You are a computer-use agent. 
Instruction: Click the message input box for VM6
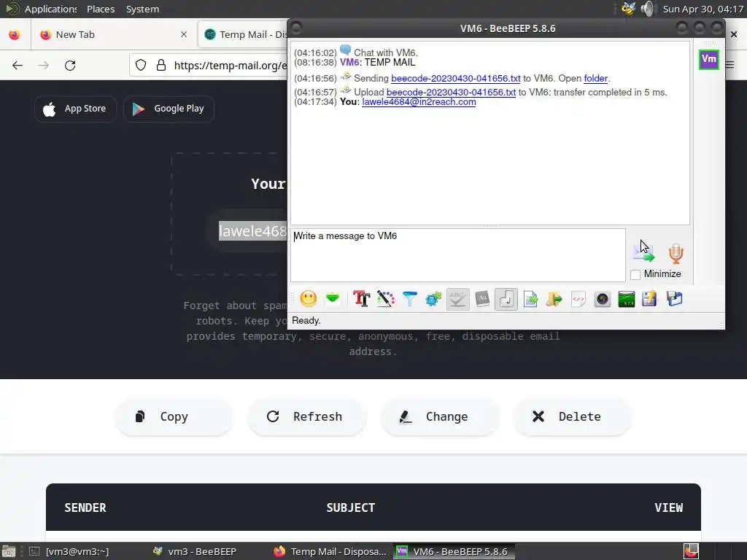(x=458, y=255)
